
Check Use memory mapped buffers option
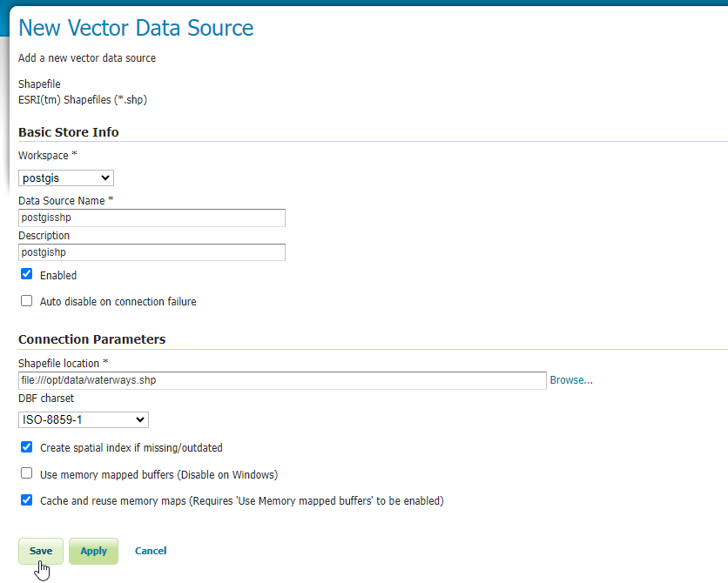click(x=27, y=474)
